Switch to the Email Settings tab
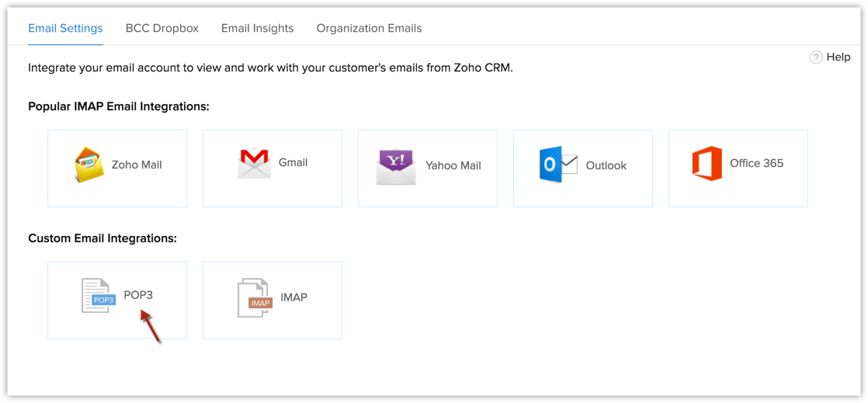 65,28
